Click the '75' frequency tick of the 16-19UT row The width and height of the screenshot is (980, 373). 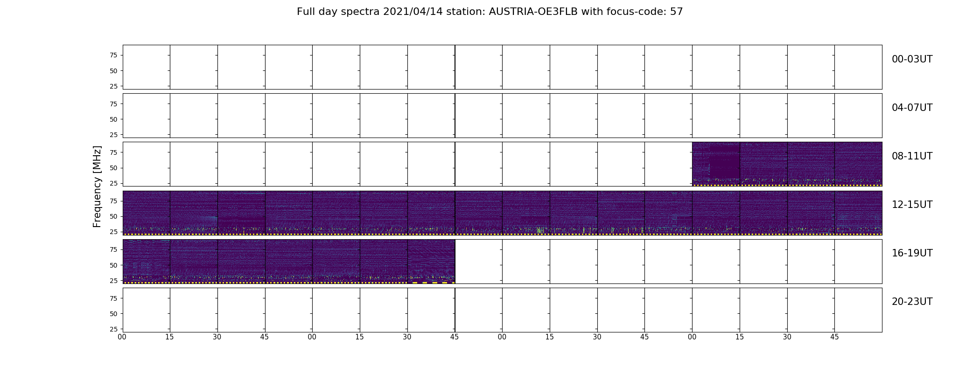pos(113,249)
